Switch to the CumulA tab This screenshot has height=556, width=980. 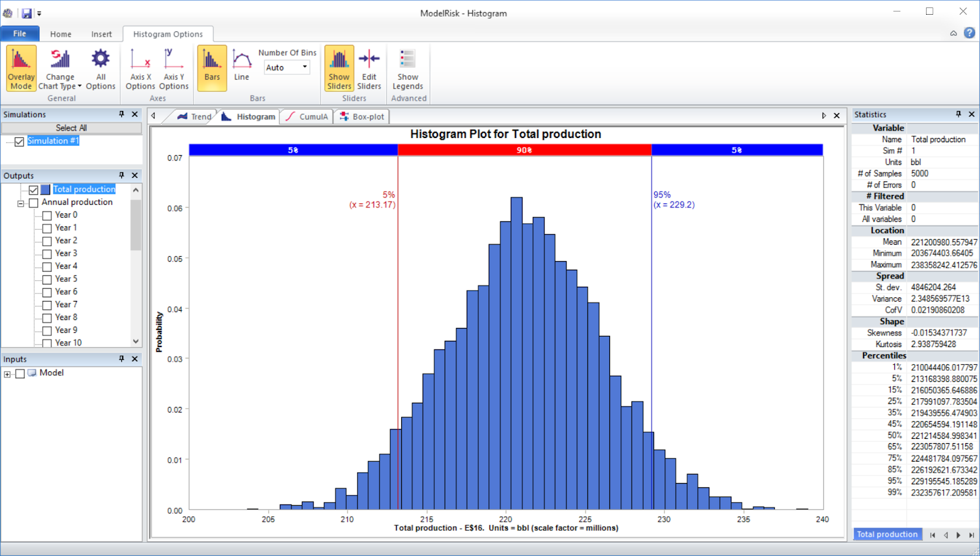coord(306,116)
